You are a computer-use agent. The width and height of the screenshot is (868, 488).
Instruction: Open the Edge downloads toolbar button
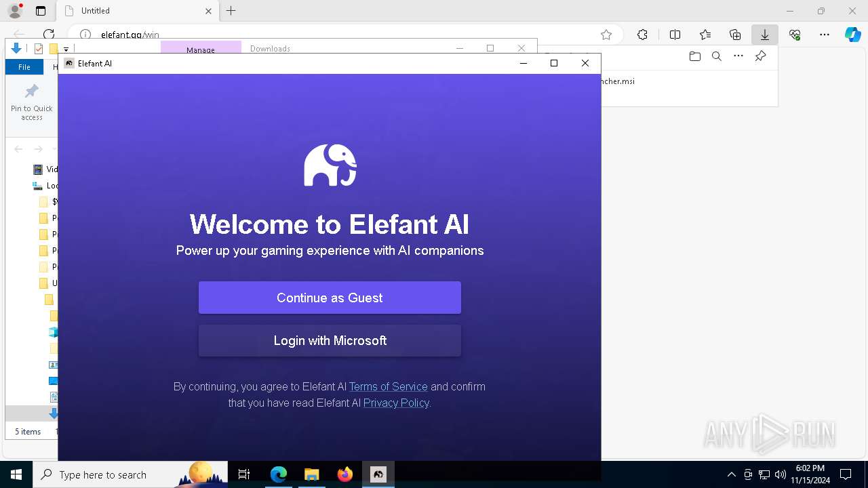(x=764, y=35)
